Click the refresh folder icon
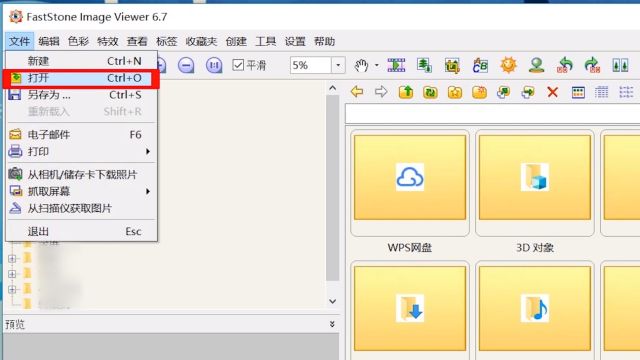This screenshot has width=640, height=360. click(430, 92)
